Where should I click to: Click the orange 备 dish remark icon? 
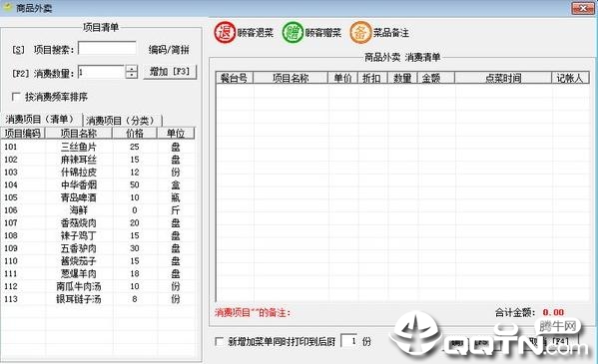point(360,32)
